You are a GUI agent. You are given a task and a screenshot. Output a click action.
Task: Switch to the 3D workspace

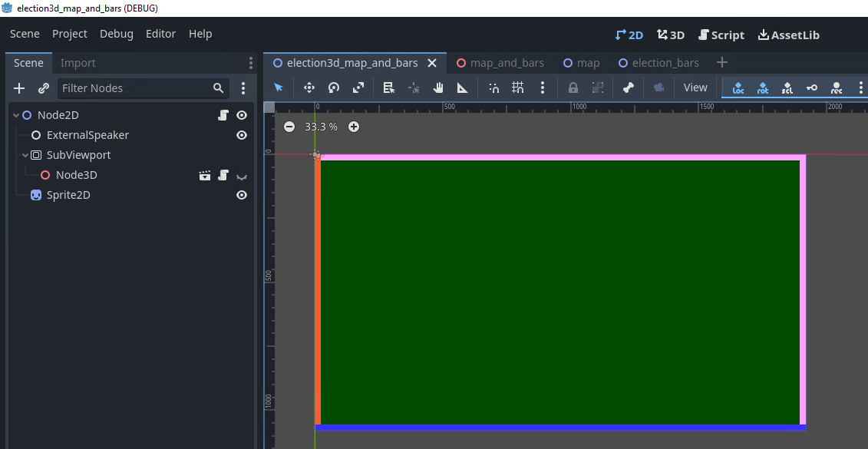(x=671, y=35)
